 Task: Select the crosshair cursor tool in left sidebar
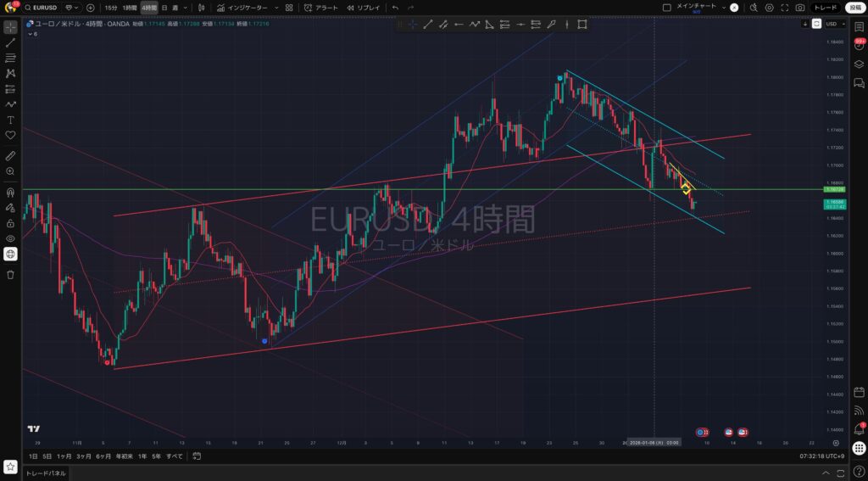pos(10,27)
